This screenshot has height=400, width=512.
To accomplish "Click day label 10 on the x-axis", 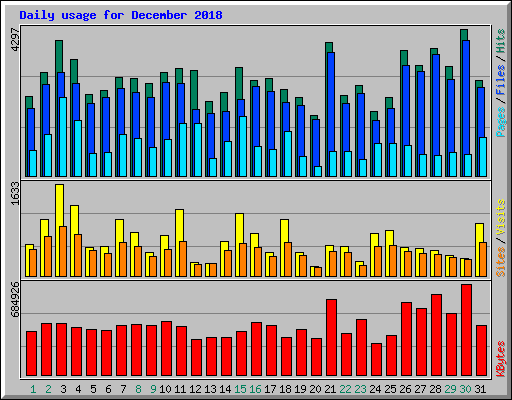I will [165, 389].
